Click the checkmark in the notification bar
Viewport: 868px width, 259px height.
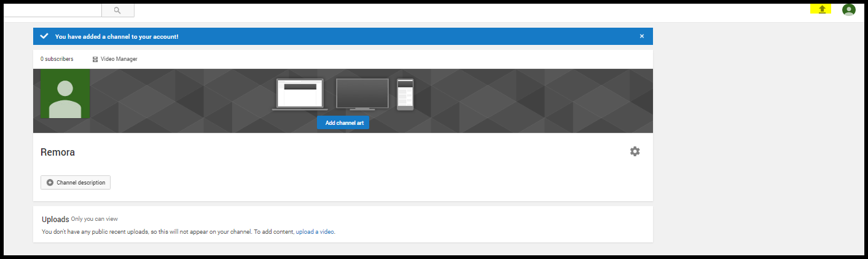coord(44,36)
